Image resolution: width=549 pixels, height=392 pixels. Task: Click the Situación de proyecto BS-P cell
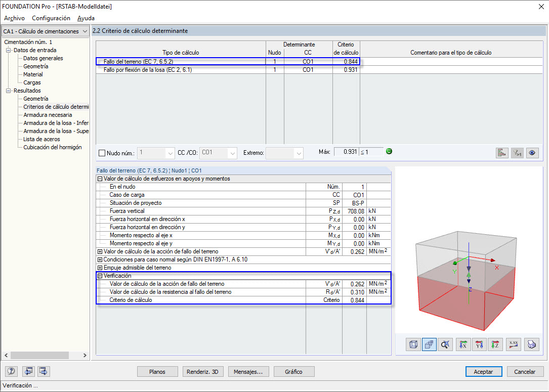click(354, 203)
